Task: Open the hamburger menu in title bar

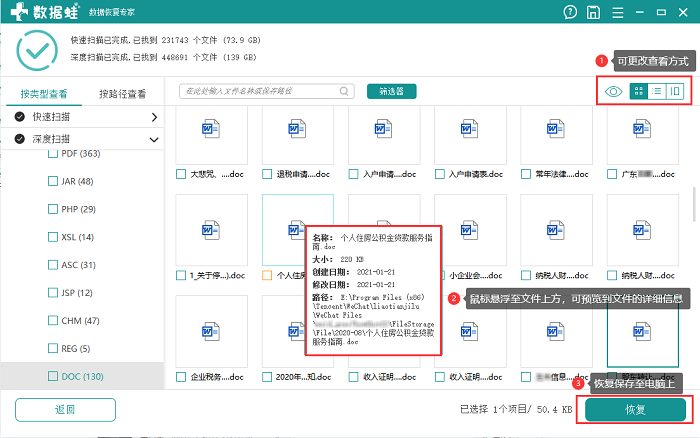Action: tap(617, 12)
